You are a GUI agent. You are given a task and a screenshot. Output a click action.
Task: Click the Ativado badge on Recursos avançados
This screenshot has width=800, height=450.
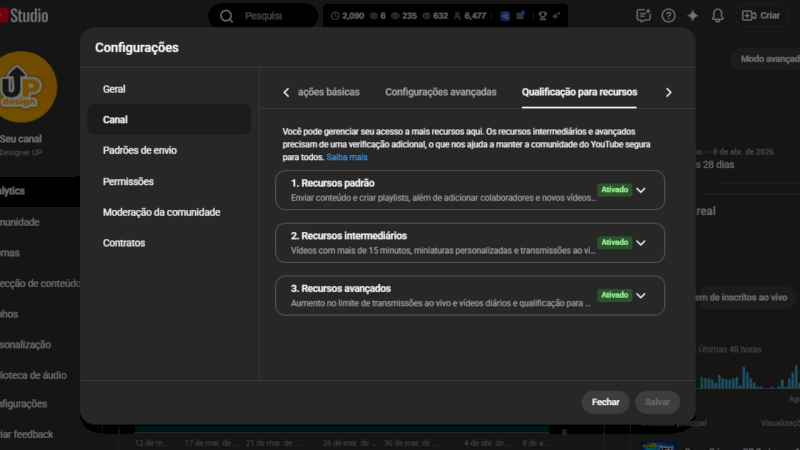click(614, 295)
